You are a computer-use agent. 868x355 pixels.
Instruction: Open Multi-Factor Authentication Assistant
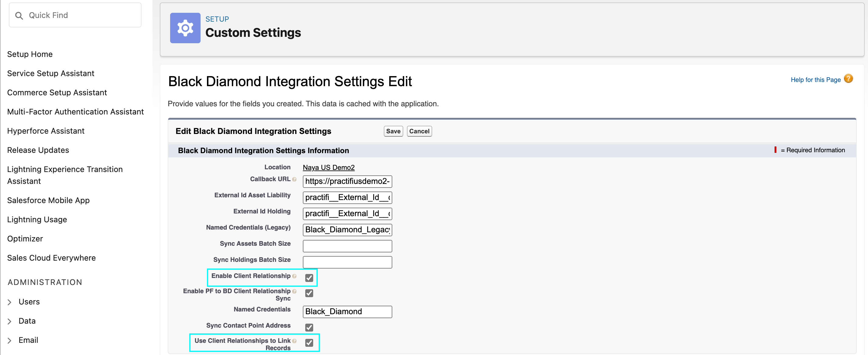(75, 112)
